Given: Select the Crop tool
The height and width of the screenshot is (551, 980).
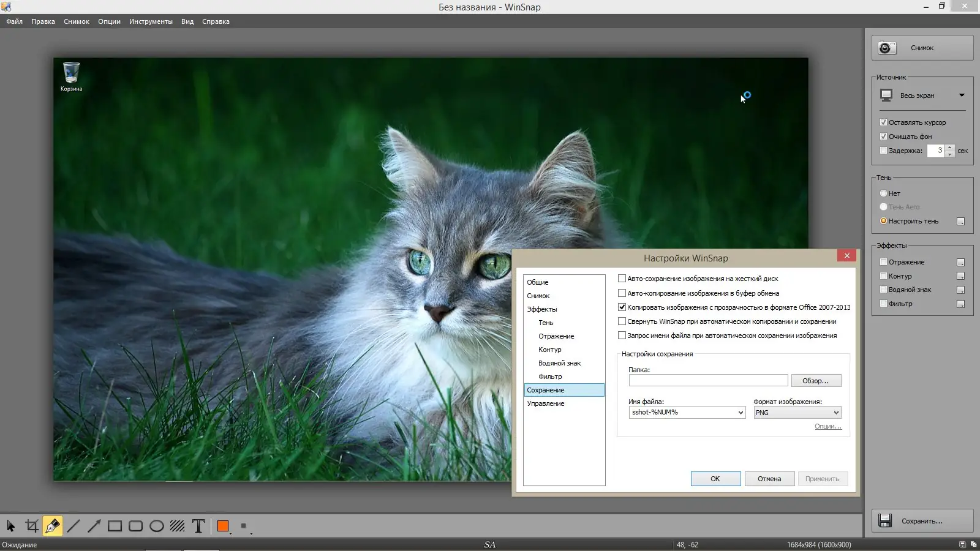Looking at the screenshot, I should point(32,525).
